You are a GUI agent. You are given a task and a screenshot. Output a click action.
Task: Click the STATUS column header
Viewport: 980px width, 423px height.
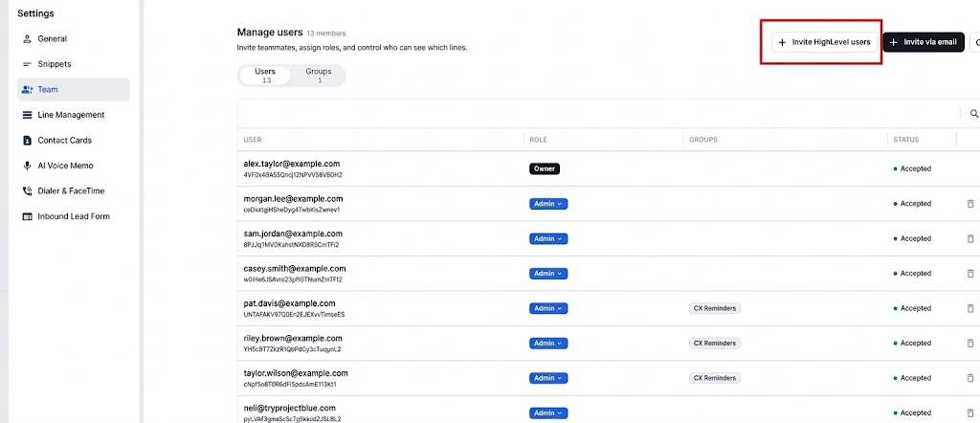pyautogui.click(x=905, y=140)
